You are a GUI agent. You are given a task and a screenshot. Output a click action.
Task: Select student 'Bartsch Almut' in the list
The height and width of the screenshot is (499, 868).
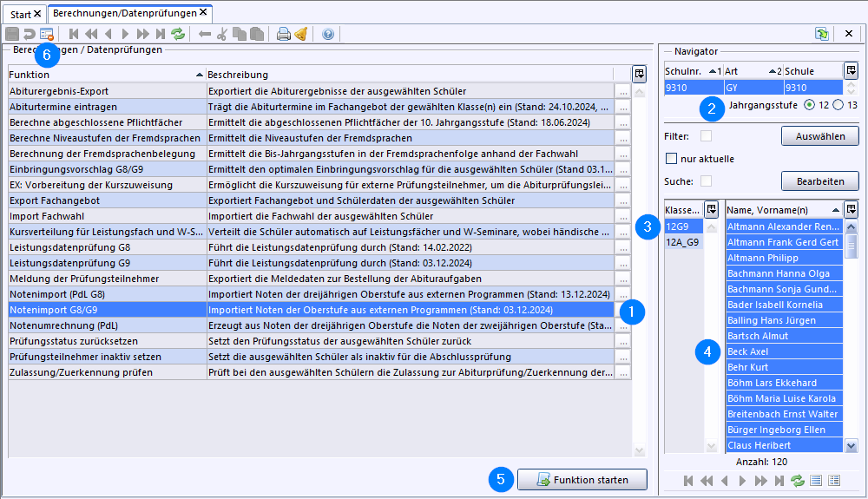point(785,336)
